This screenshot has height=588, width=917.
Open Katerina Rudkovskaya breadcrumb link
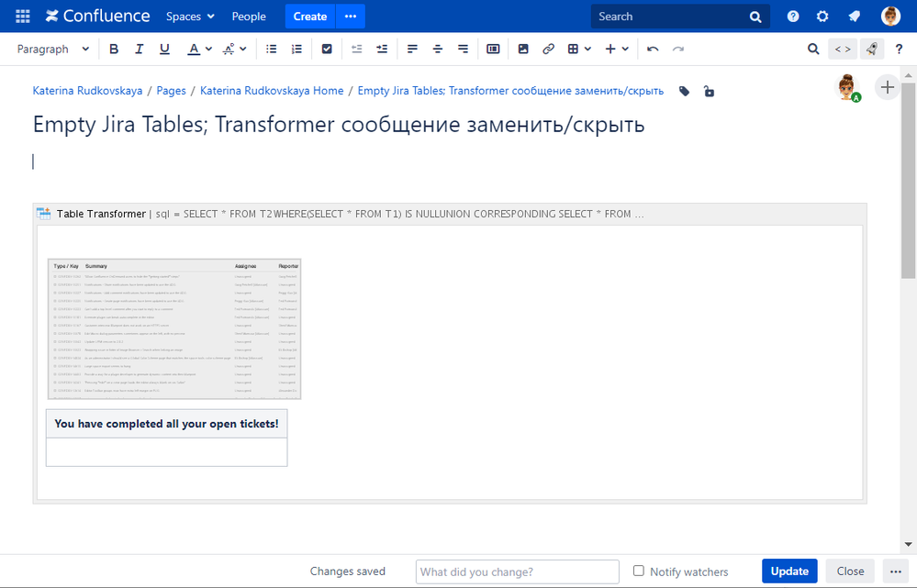tap(88, 91)
